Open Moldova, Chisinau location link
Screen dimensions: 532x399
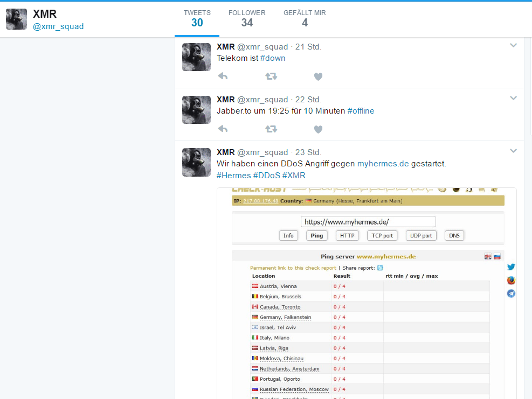[x=281, y=358]
